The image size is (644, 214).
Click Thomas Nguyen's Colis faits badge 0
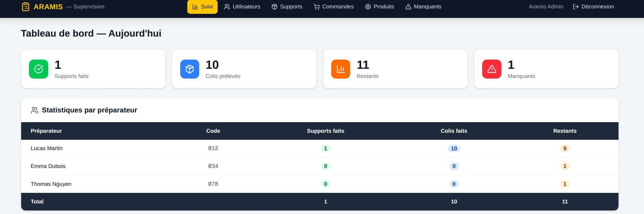coord(454,184)
